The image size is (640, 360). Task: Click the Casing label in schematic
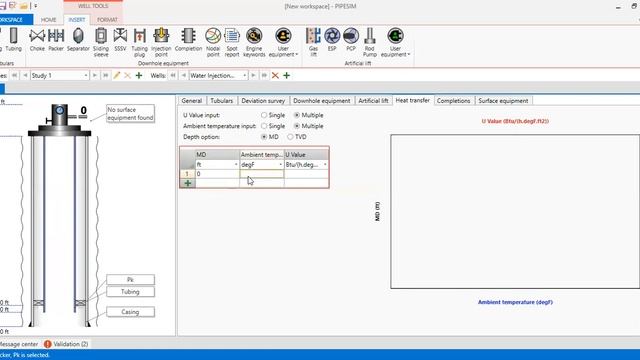[x=130, y=312]
